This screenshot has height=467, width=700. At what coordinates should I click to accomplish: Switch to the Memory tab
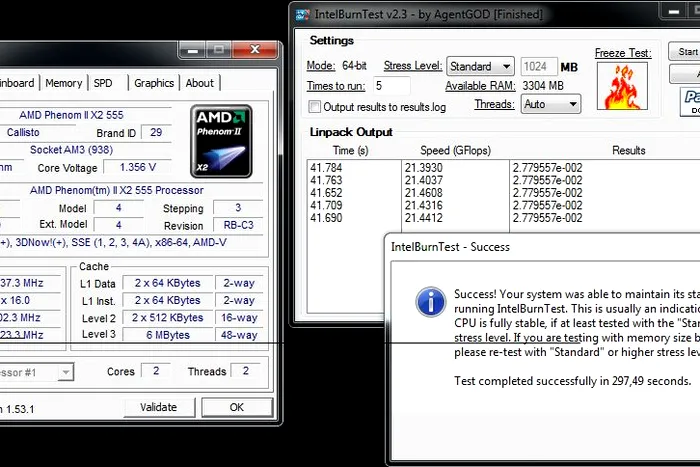[64, 84]
